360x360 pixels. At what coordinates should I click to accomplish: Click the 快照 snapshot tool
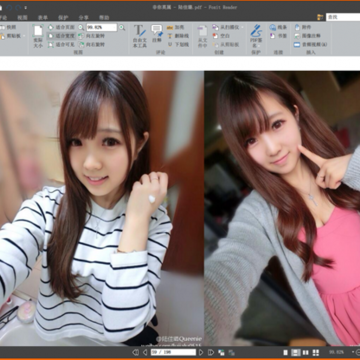pos(8,27)
